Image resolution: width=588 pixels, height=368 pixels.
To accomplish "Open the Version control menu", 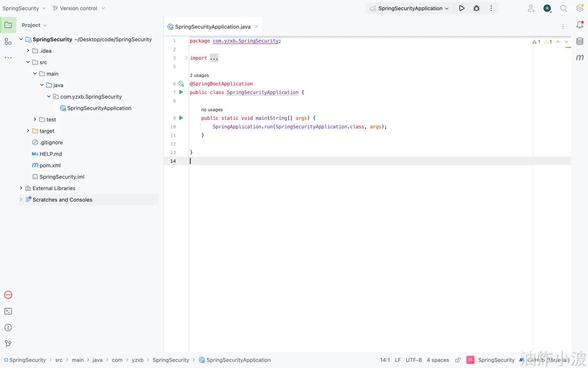I will click(79, 8).
